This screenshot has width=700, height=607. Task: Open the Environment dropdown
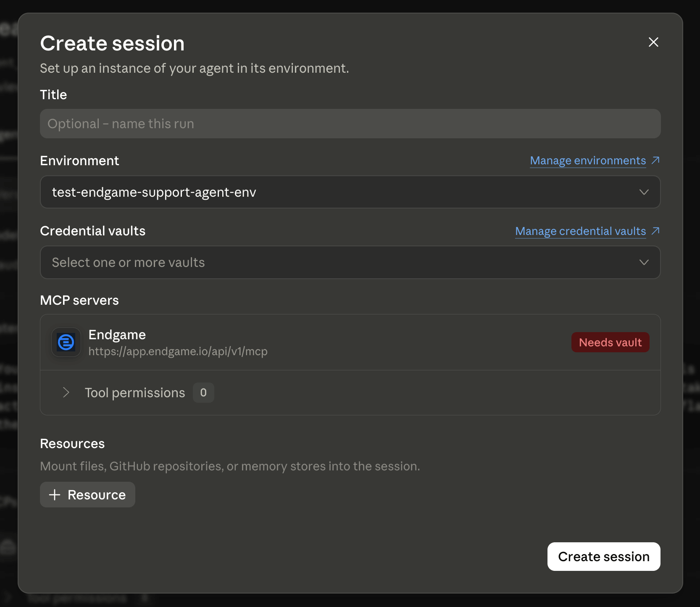click(350, 192)
